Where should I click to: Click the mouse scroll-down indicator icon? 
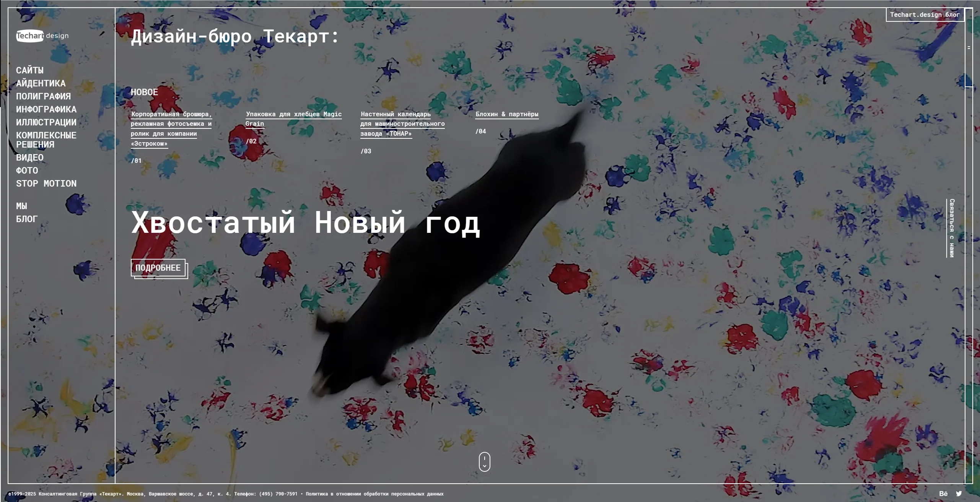(x=484, y=462)
